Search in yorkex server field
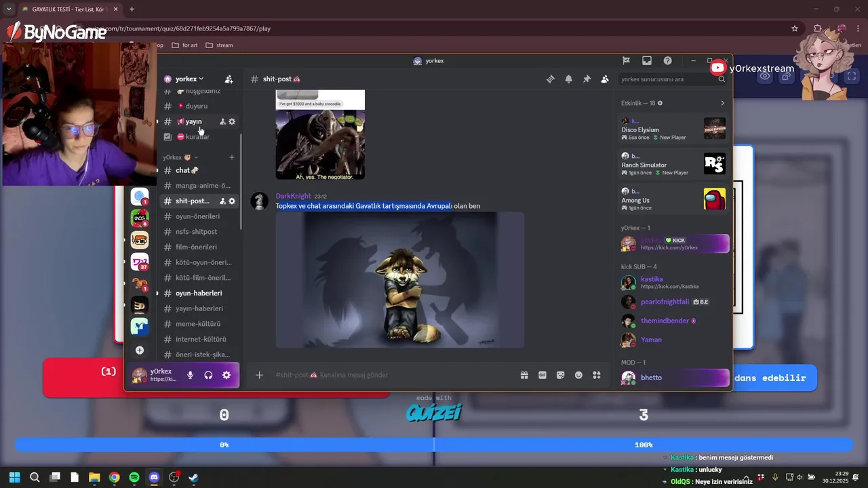The width and height of the screenshot is (868, 488). pos(673,79)
